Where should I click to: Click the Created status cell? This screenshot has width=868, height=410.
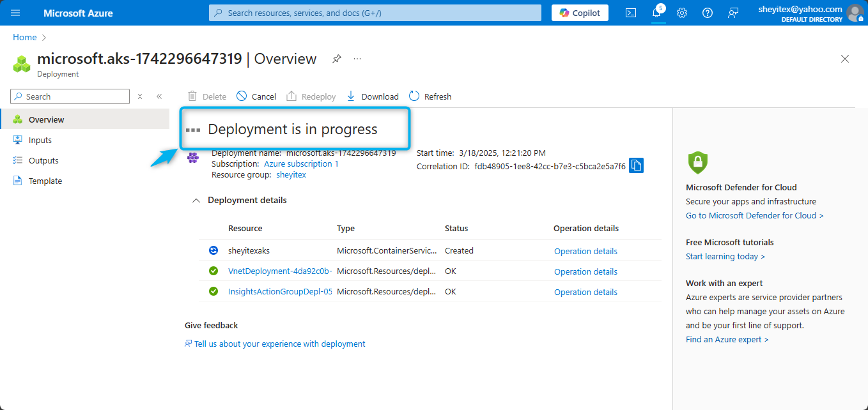459,251
